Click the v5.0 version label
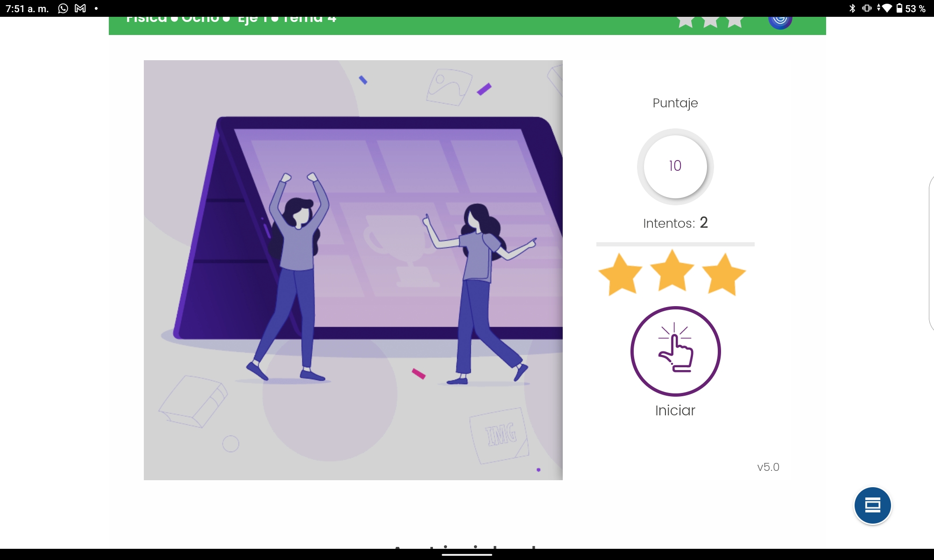The image size is (934, 560). tap(768, 467)
